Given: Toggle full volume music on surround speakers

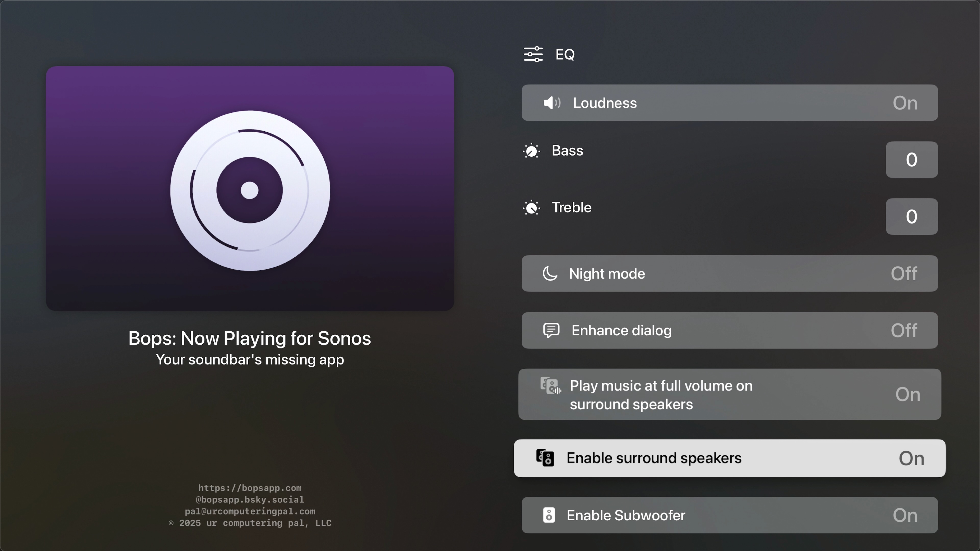Looking at the screenshot, I should click(730, 394).
